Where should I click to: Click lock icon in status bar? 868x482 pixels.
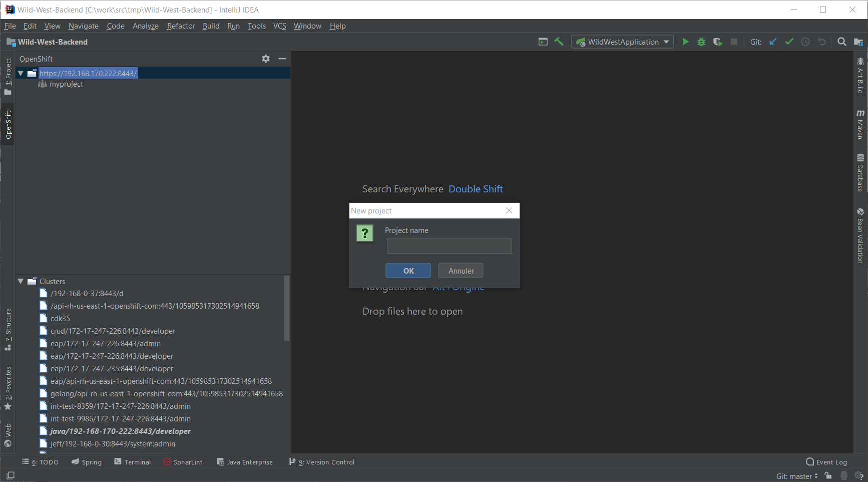click(x=828, y=475)
